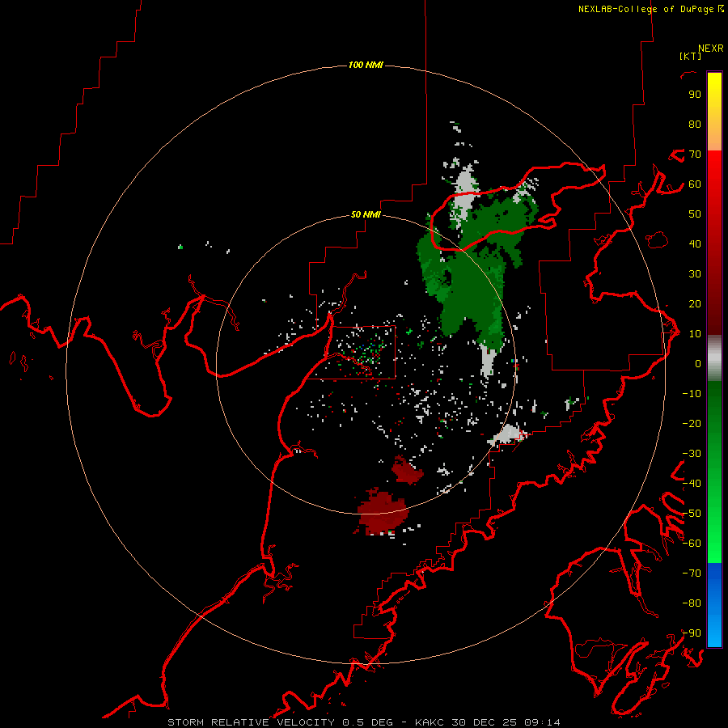Click the STORM RELATIVE VELOCITY product title

[x=251, y=722]
